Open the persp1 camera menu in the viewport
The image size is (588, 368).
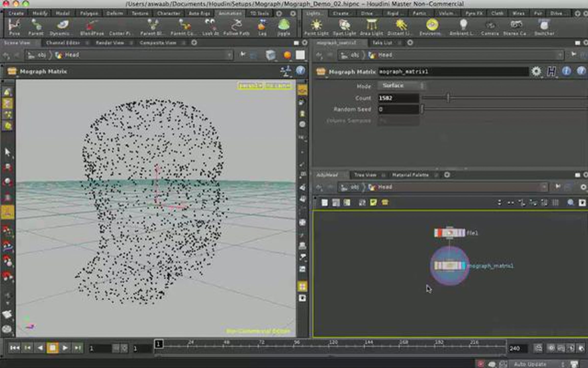[250, 86]
